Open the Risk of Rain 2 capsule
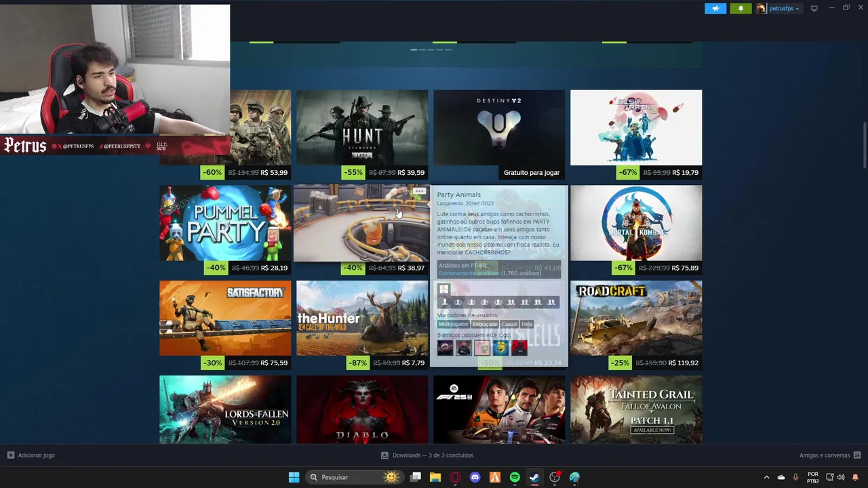Image resolution: width=868 pixels, height=488 pixels. (x=636, y=127)
